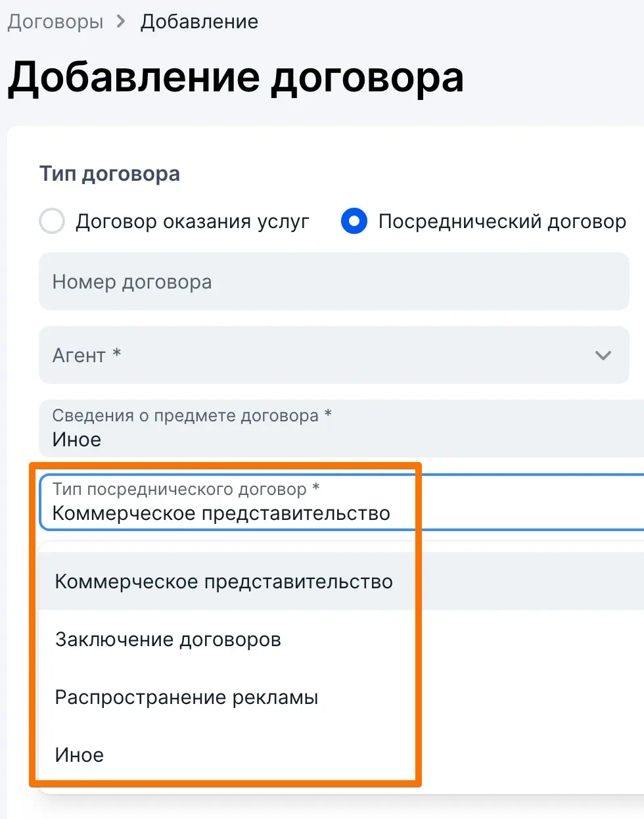Click the asterisk after Сведения о предмете договора

(328, 414)
